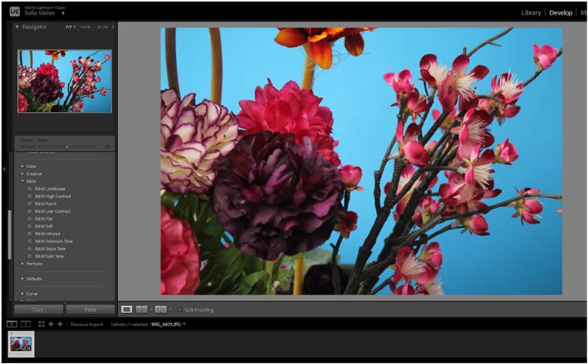Adjust the preset Amount slider
Image resolution: width=588 pixels, height=364 pixels.
point(67,147)
